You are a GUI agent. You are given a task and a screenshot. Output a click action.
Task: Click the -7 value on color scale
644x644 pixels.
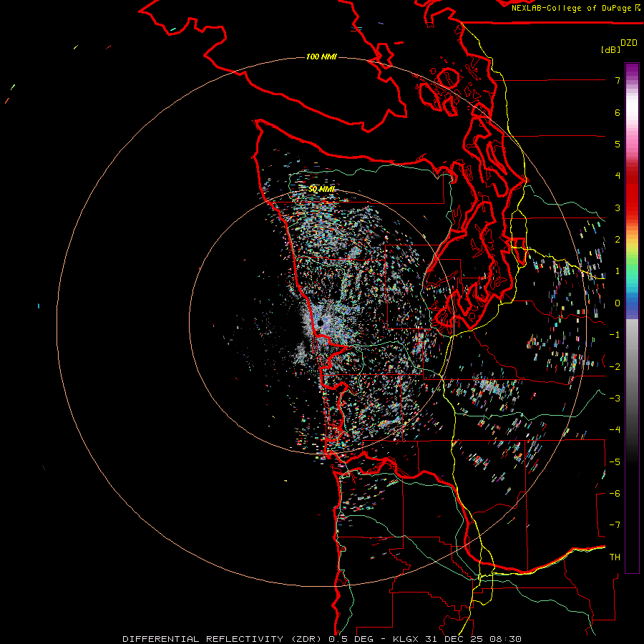(615, 525)
